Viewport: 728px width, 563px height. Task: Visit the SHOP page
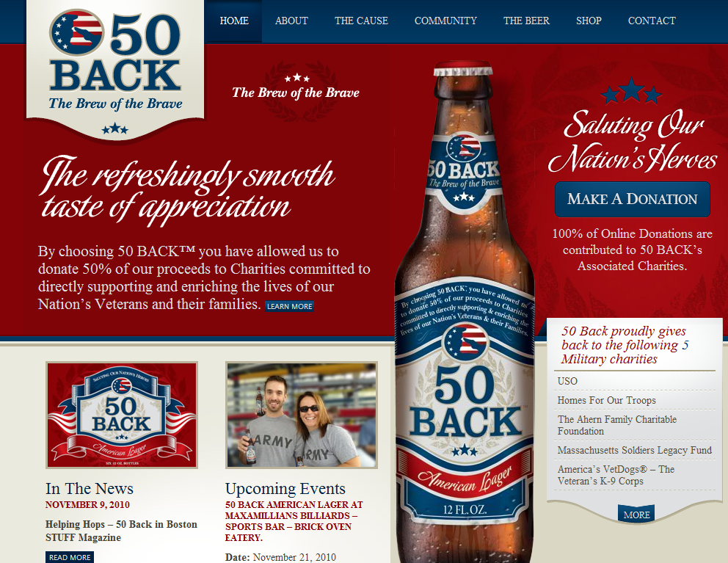(x=589, y=21)
